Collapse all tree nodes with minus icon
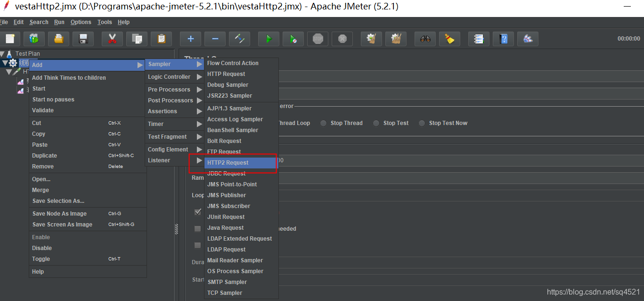 [215, 39]
